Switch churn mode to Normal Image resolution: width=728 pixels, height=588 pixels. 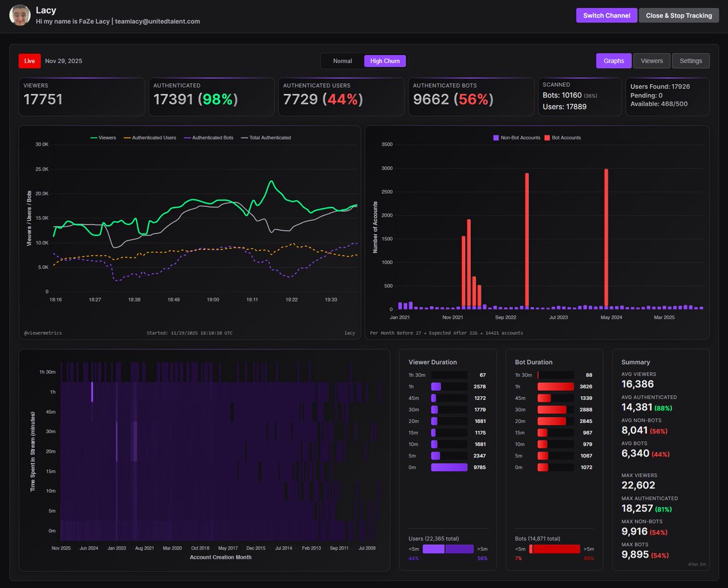342,61
